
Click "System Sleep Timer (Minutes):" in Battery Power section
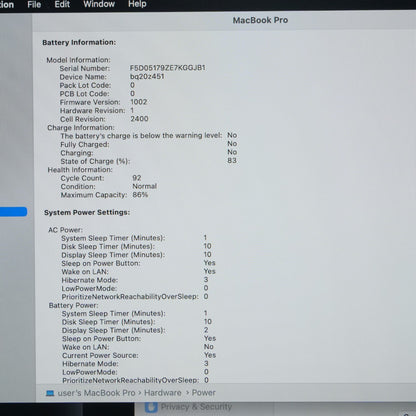tap(113, 314)
